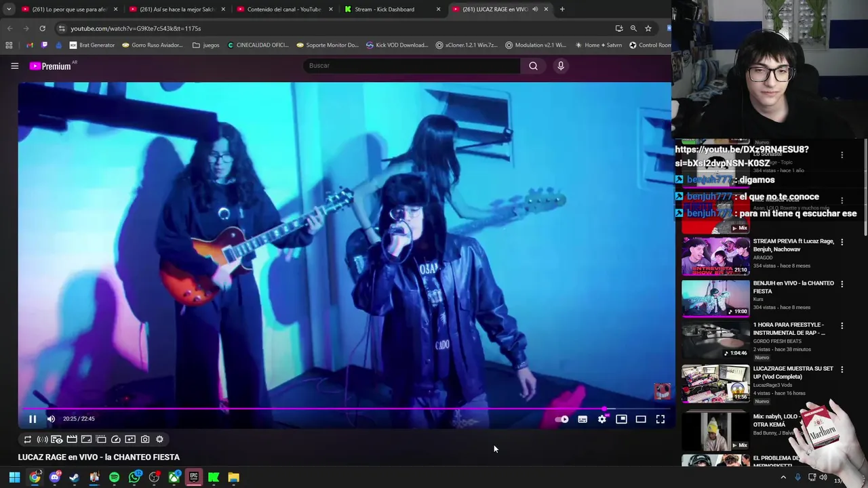
Task: Open the CINECALIDAD OFICI... bookmark
Action: pyautogui.click(x=258, y=45)
